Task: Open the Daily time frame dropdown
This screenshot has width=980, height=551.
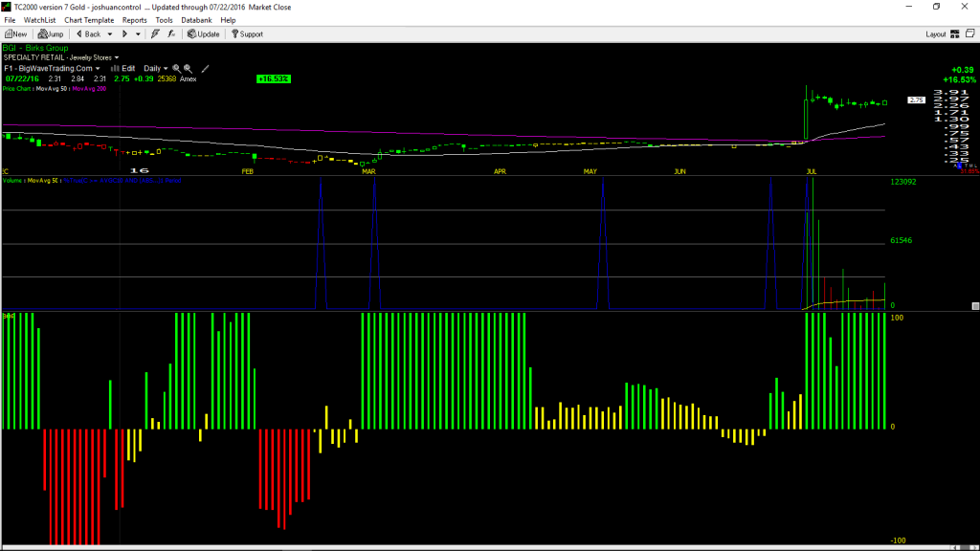Action: coord(156,69)
